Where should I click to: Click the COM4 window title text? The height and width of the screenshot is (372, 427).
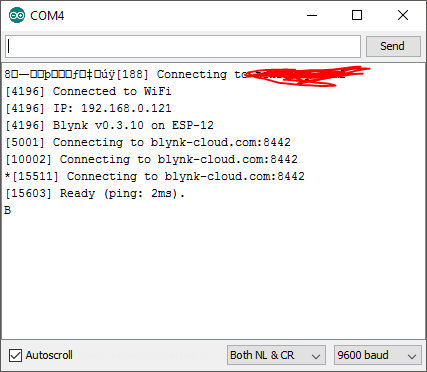(47, 16)
